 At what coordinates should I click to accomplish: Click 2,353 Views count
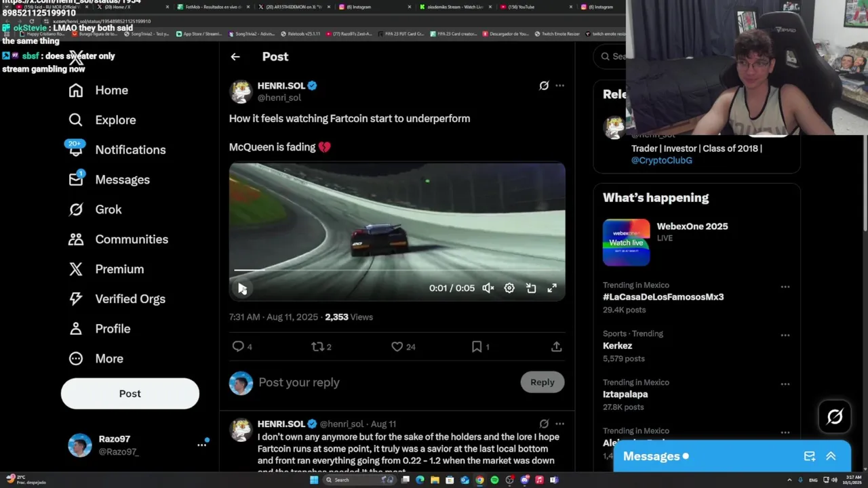[349, 317]
